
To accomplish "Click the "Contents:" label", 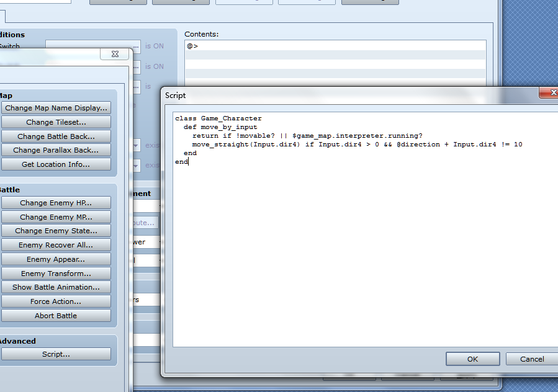I will coord(202,34).
